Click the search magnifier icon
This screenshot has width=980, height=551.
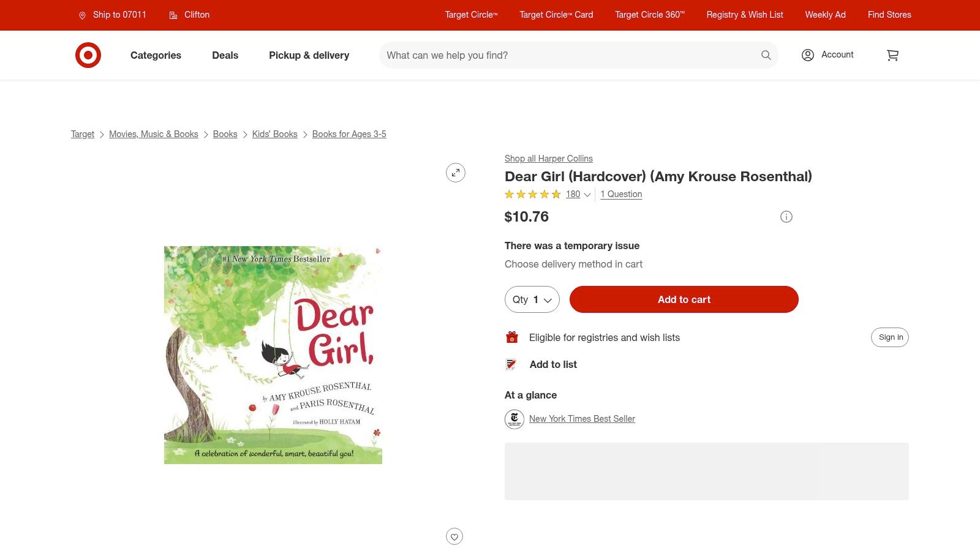tap(766, 55)
